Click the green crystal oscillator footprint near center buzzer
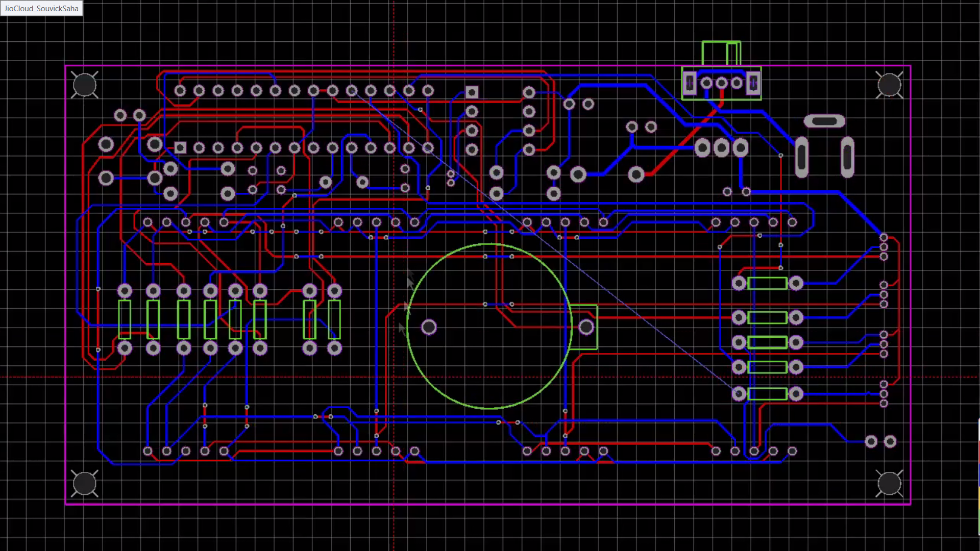Viewport: 980px width, 551px height. tap(583, 327)
